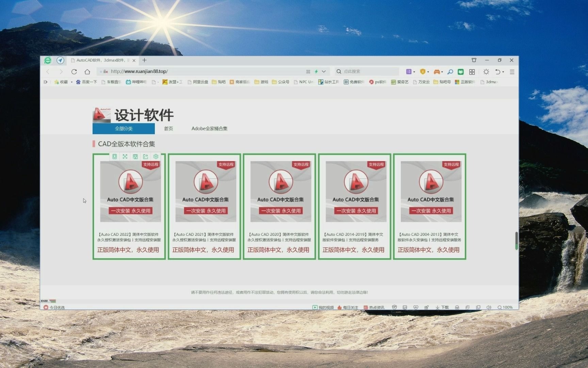The height and width of the screenshot is (368, 588).
Task: Click the gear settings icon on floating toolbar
Action: pos(156,156)
